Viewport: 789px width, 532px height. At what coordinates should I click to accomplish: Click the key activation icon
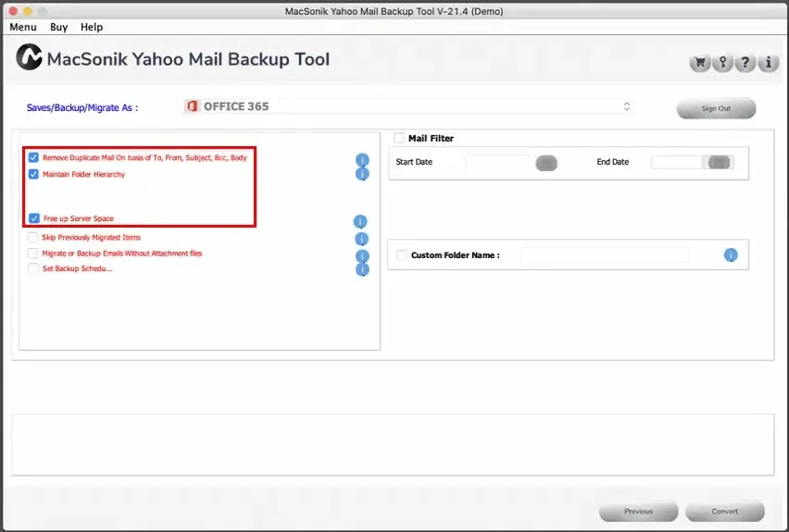(722, 63)
